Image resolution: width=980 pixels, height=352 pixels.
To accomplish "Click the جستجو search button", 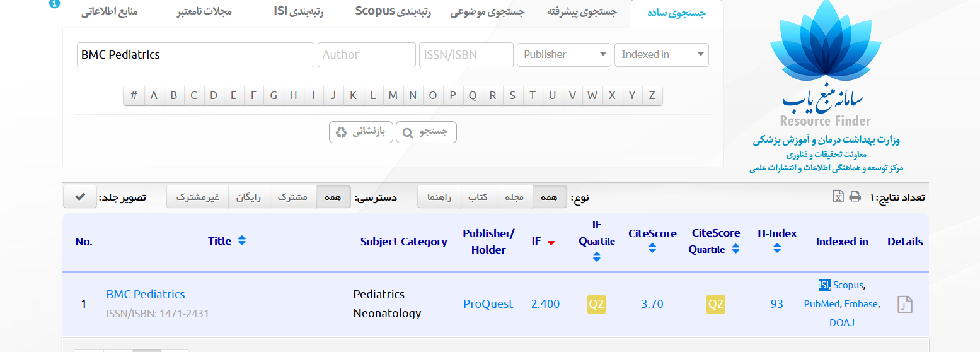I will click(x=426, y=132).
